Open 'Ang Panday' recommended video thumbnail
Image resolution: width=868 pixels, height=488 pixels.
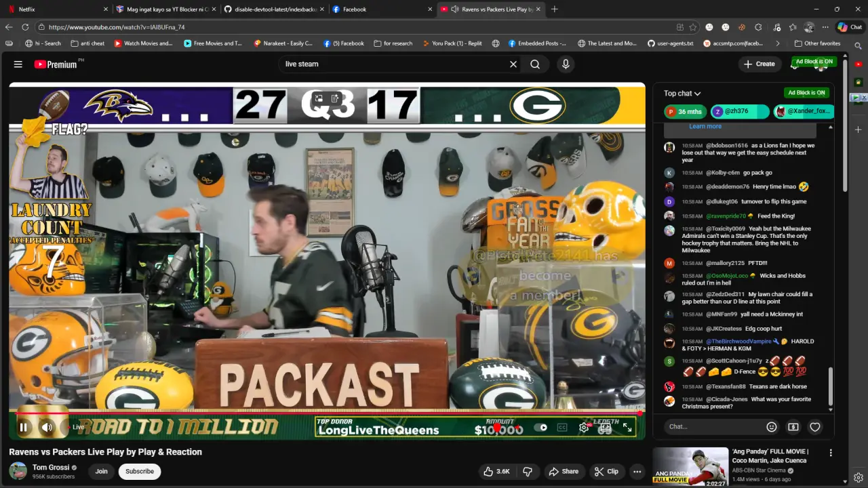pos(690,466)
